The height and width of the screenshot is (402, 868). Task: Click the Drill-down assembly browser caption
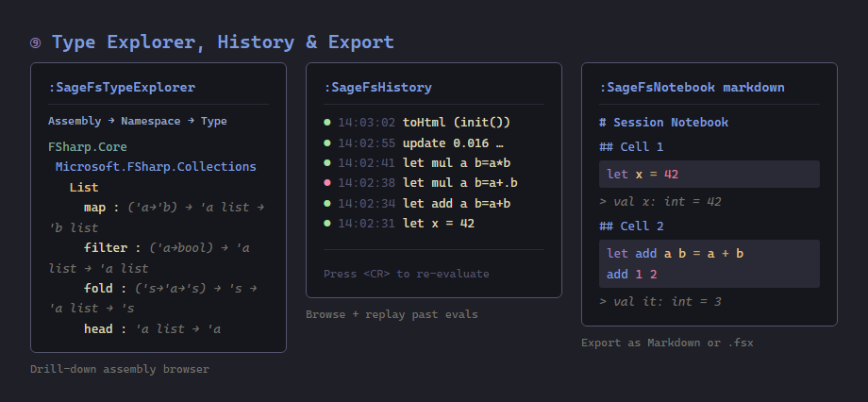coord(120,369)
